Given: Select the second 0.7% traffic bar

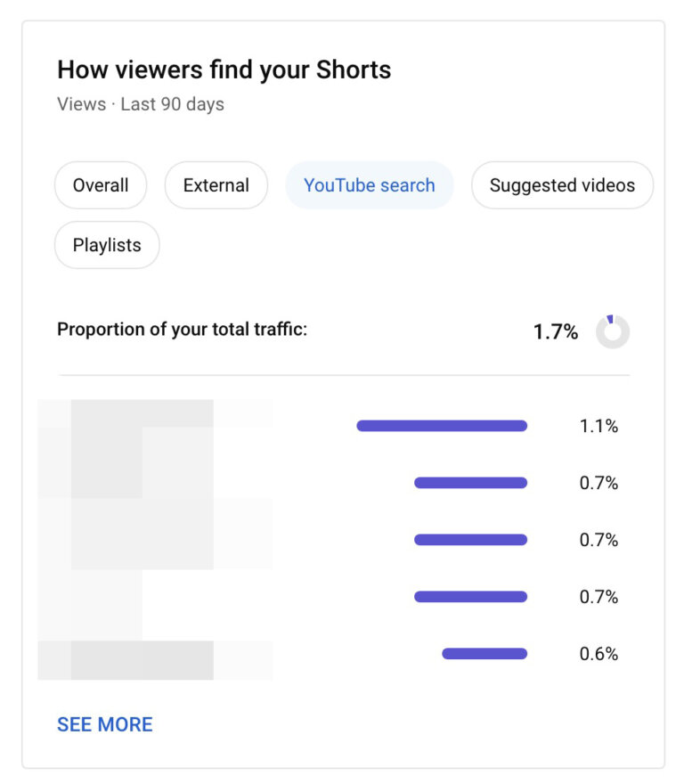Looking at the screenshot, I should [x=470, y=539].
